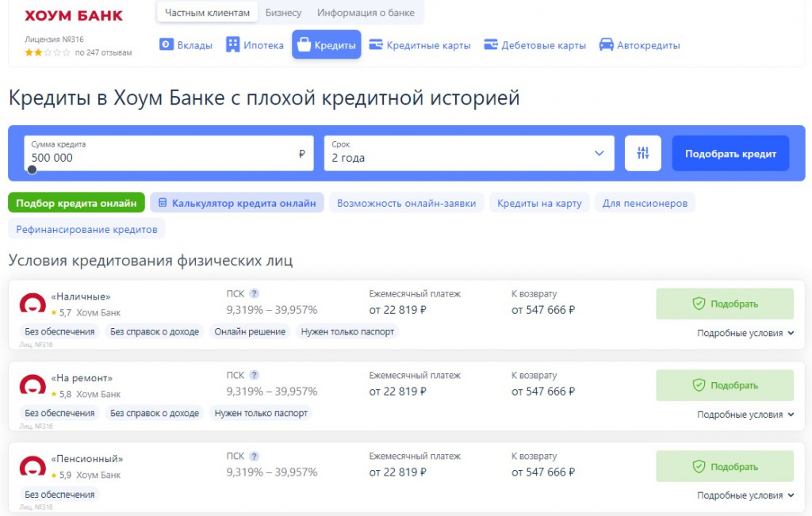Click the ПСК help icon for «На ремонт»
The width and height of the screenshot is (812, 516).
coord(254,375)
